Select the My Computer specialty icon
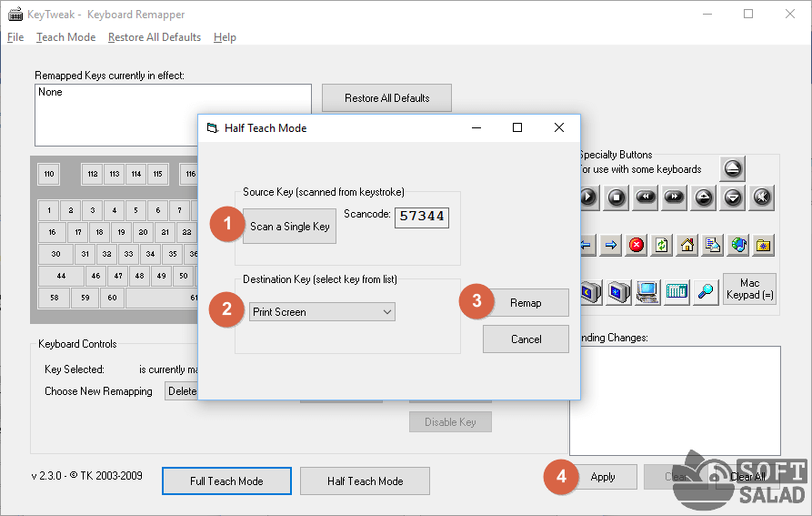This screenshot has height=516, width=812. pyautogui.click(x=647, y=292)
